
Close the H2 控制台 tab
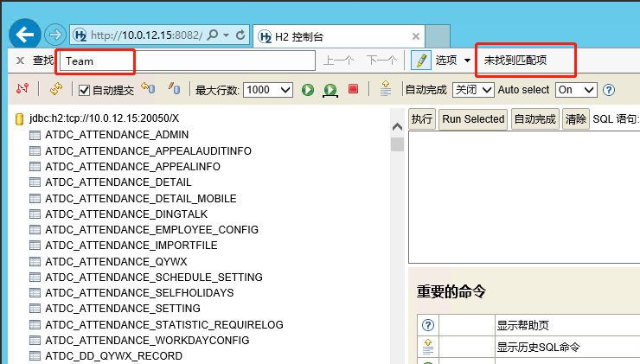click(x=416, y=36)
